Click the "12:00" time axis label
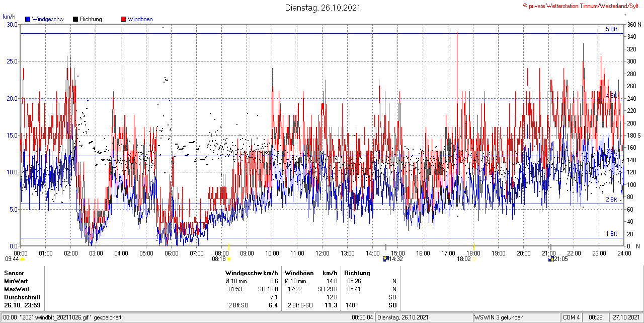This screenshot has height=323, width=644. click(x=323, y=253)
